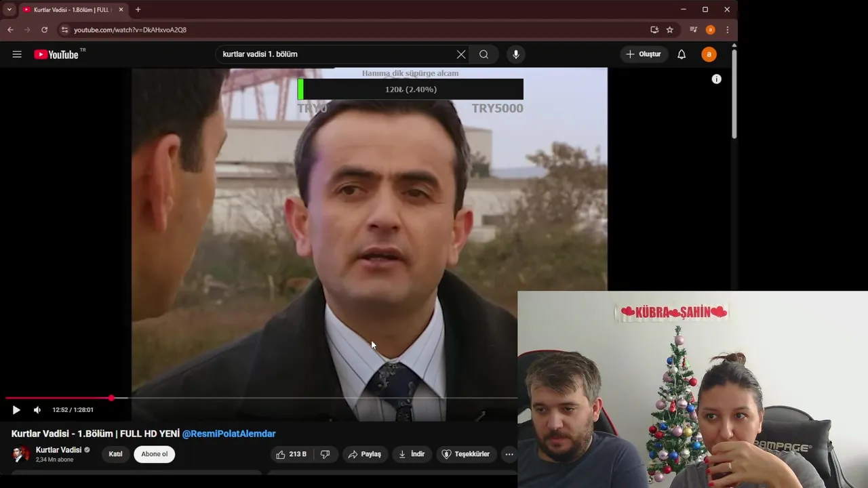Viewport: 868px width, 488px height.
Task: Clear the search box text
Action: pos(461,54)
